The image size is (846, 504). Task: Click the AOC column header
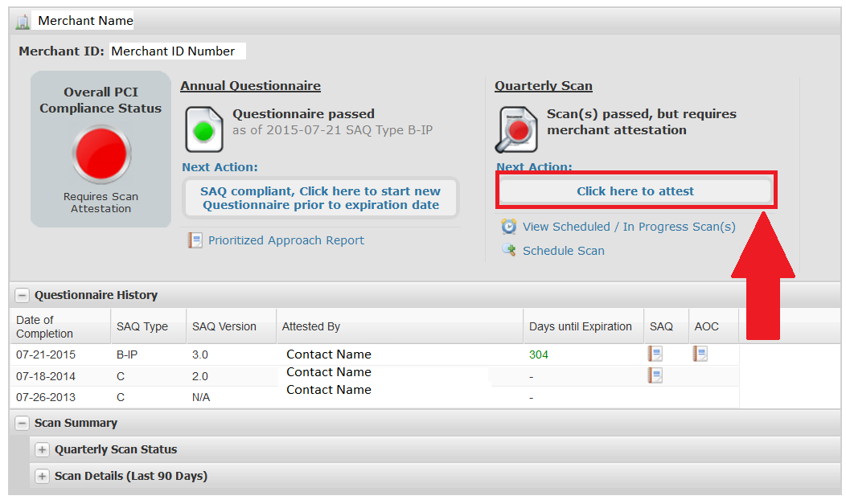pos(713,326)
